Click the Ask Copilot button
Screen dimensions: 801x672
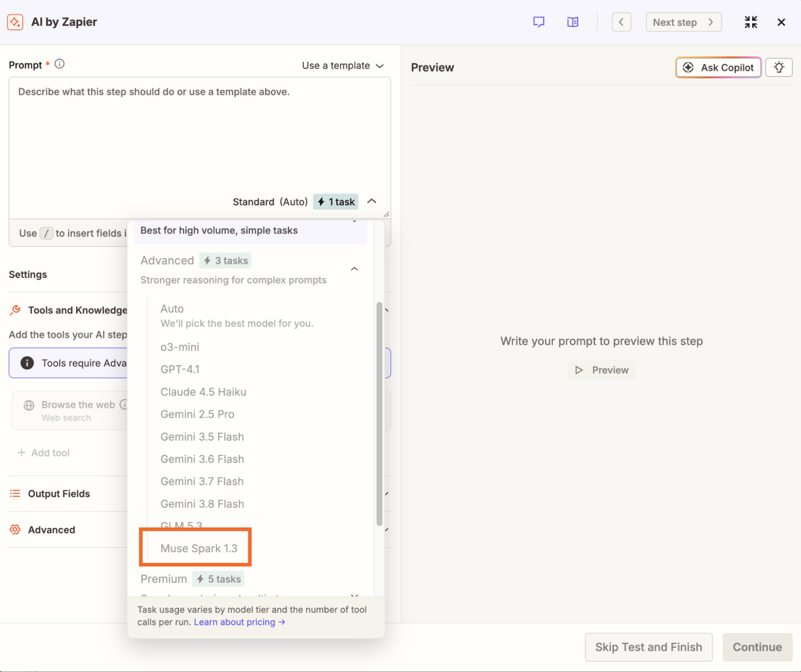(x=718, y=67)
